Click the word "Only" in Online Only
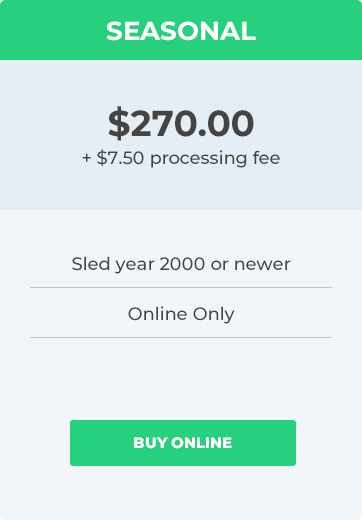This screenshot has height=520, width=362. (x=213, y=314)
